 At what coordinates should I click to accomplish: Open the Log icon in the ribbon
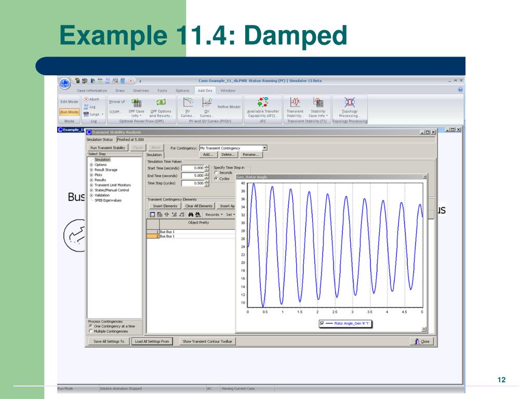[x=86, y=107]
